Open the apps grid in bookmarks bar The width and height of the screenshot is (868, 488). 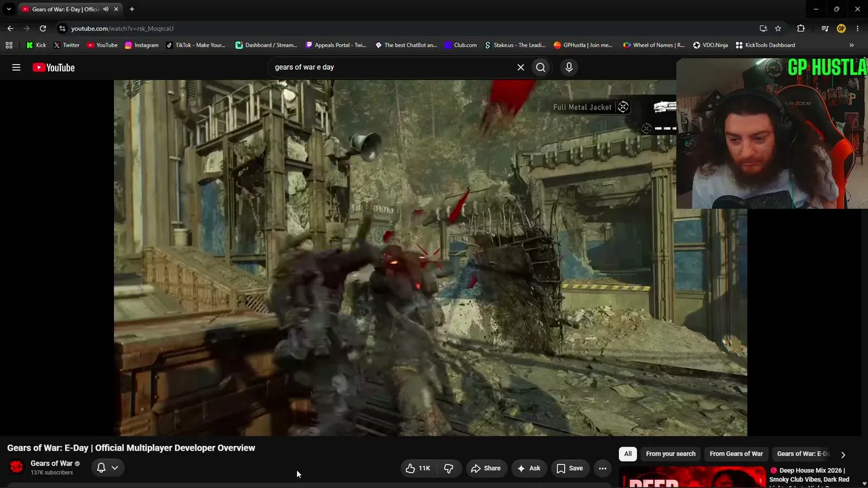click(9, 45)
